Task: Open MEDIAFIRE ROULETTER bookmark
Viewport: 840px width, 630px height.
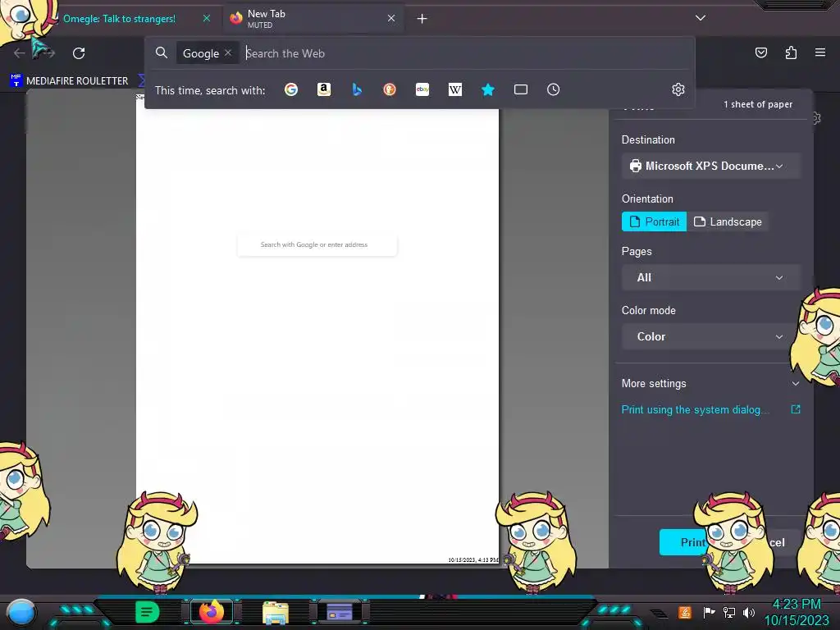Action: tap(69, 81)
